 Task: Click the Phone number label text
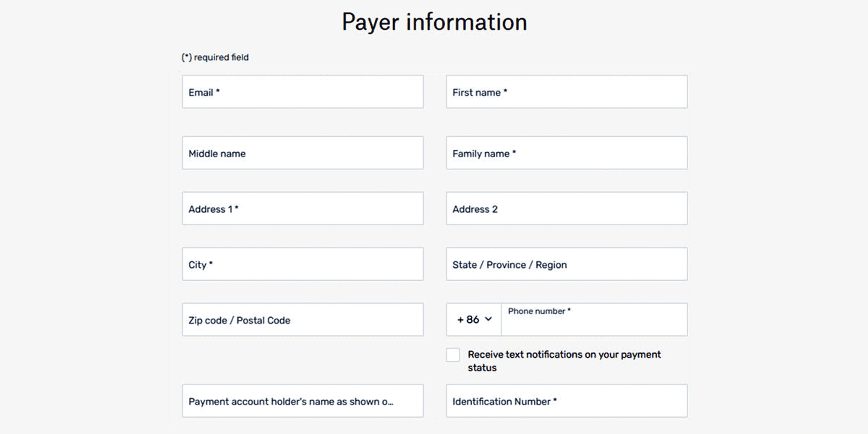tap(536, 311)
